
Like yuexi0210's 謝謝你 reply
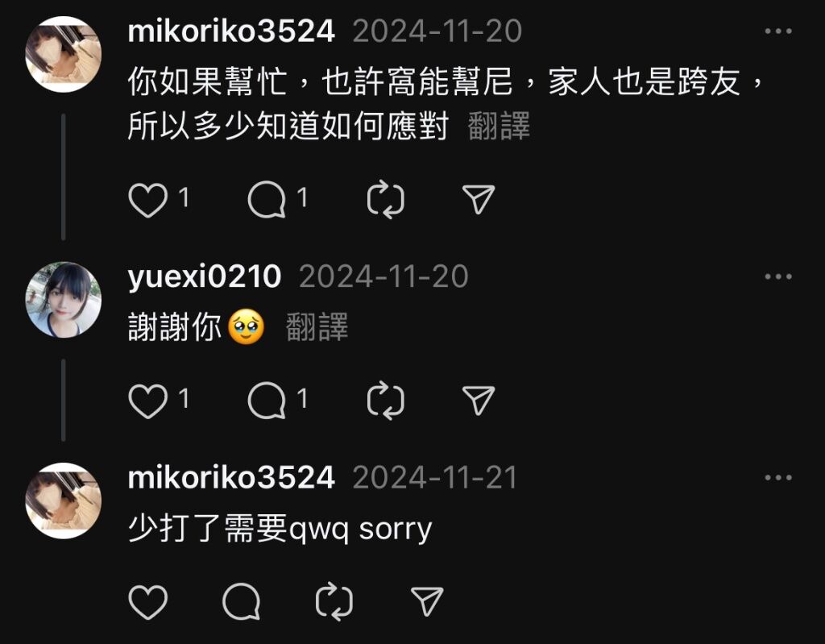point(148,401)
